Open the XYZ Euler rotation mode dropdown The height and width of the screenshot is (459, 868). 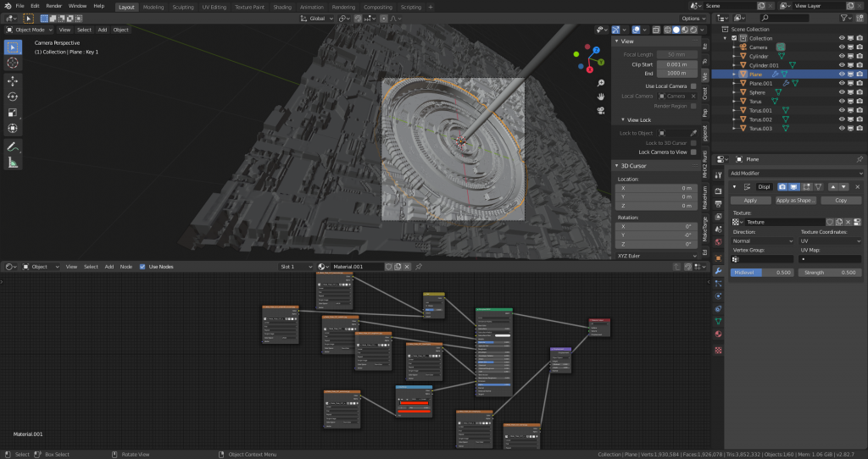(657, 256)
